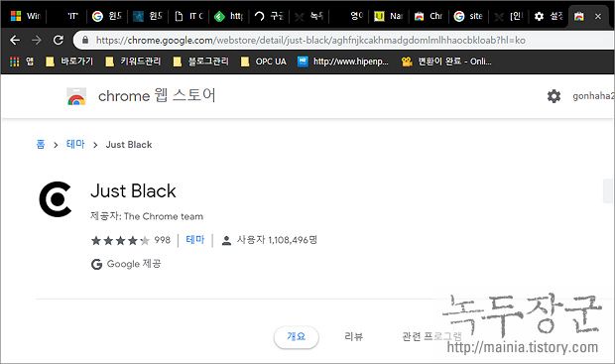Screen dimensions: 615x364
Task: Select the 개요 overview tab
Action: pyautogui.click(x=297, y=336)
